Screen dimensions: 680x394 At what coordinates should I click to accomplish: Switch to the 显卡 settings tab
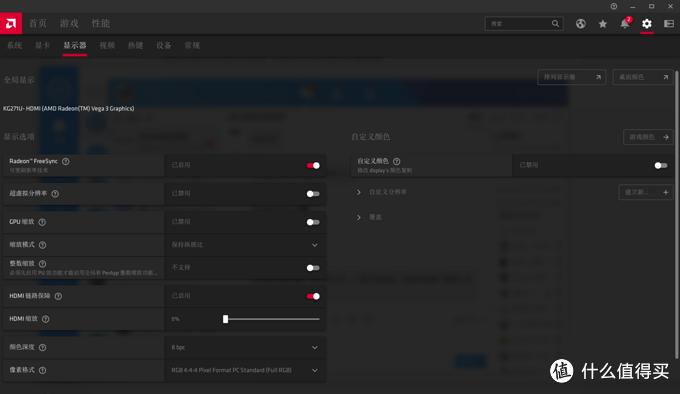click(42, 45)
